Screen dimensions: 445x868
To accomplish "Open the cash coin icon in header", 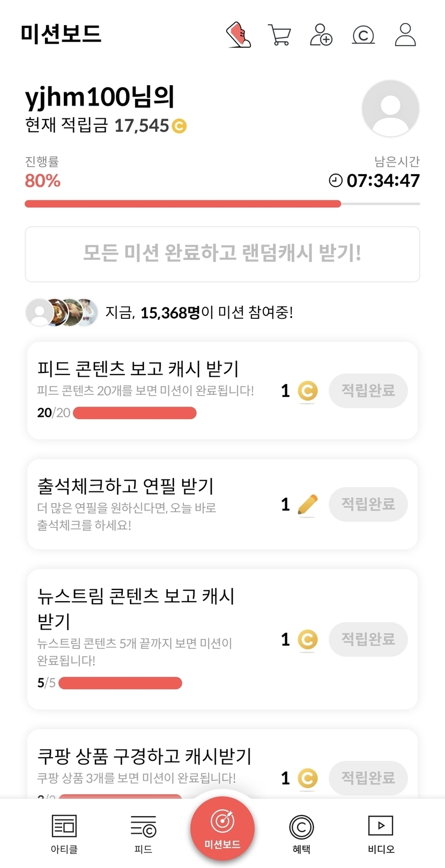I will (x=363, y=35).
